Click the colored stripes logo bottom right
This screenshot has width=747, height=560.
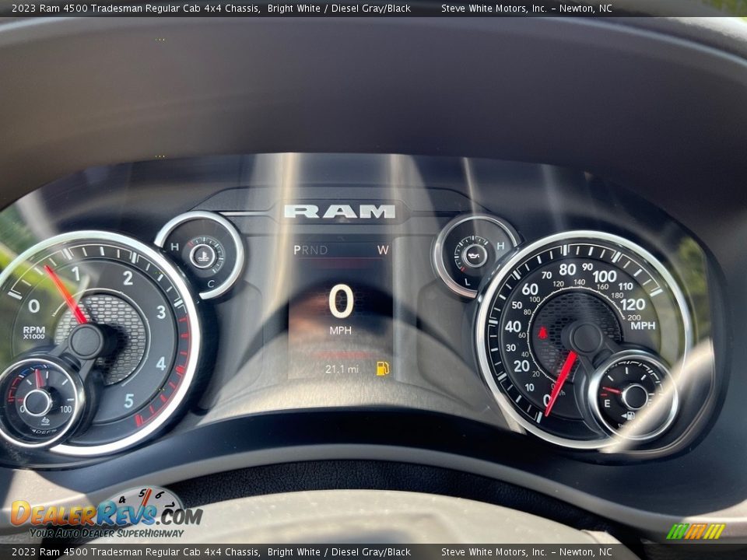[x=695, y=531]
